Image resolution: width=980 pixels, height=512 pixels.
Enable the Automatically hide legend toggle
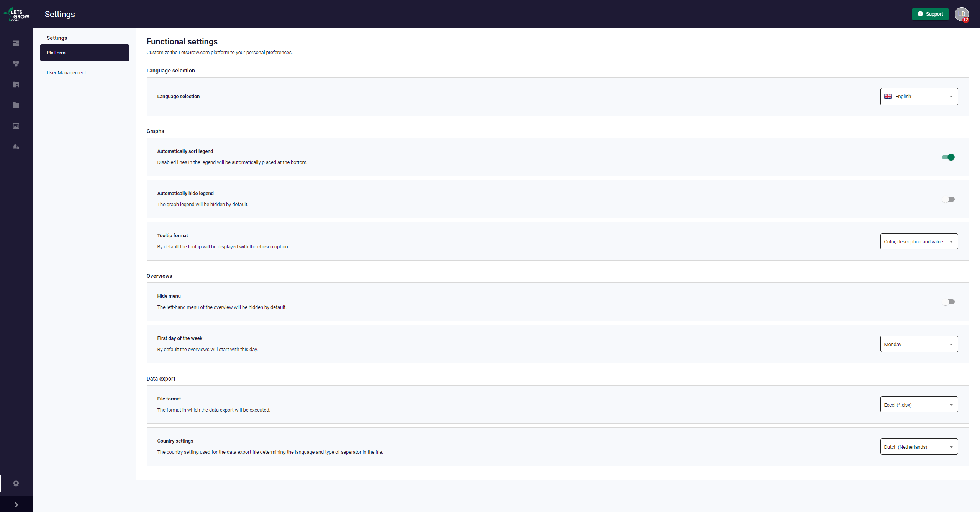(948, 199)
